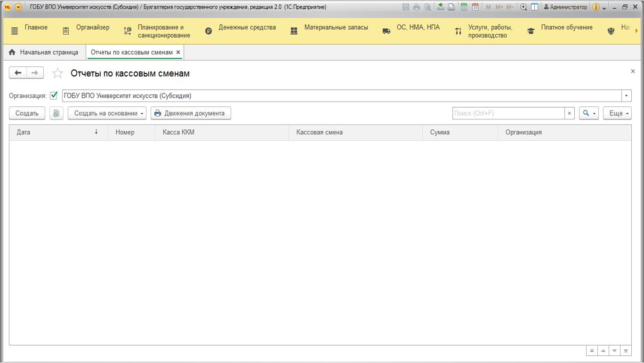Open the calendar icon in title bar
The width and height of the screenshot is (644, 363).
(475, 7)
